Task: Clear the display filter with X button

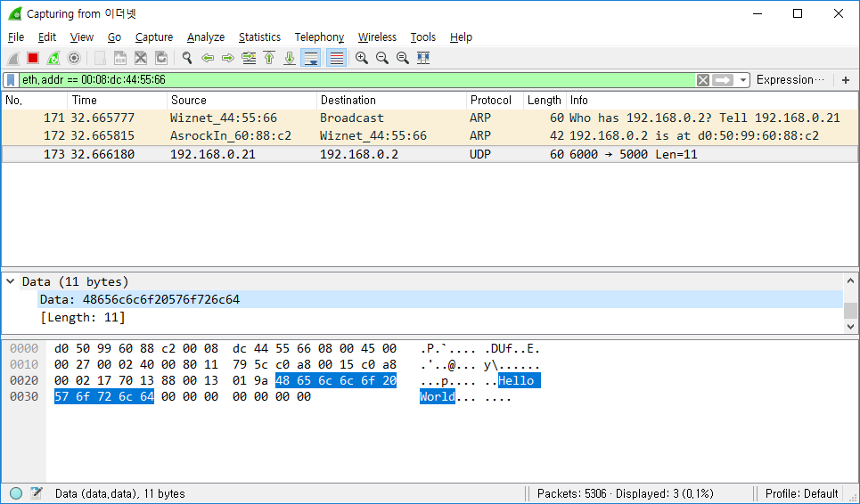Action: coord(702,80)
